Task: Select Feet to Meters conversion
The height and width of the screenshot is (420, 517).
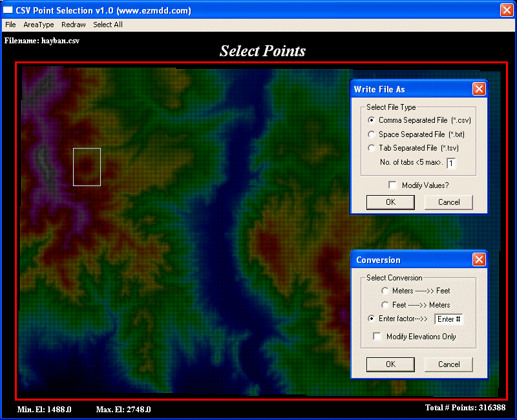Action: point(385,305)
